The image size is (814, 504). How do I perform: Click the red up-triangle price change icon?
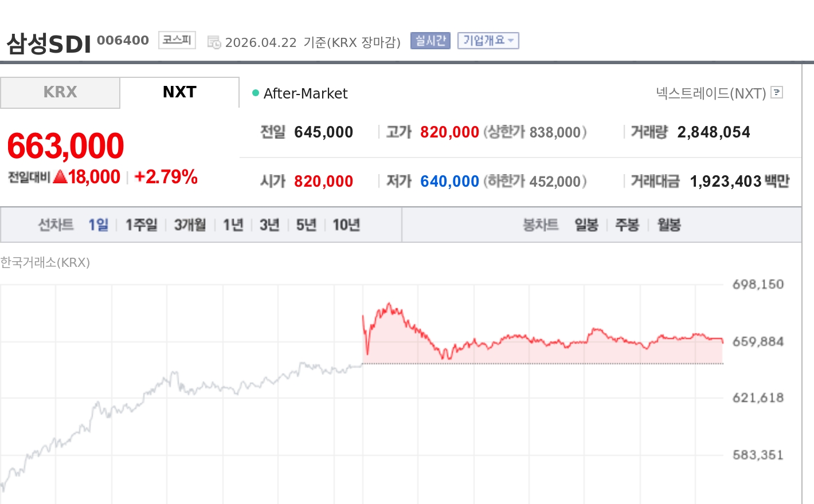click(60, 177)
